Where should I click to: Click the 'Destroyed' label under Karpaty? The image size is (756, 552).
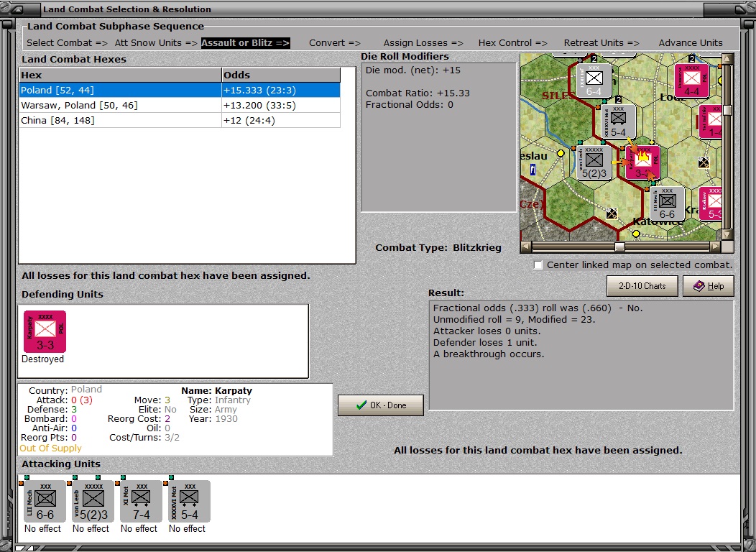pos(42,359)
